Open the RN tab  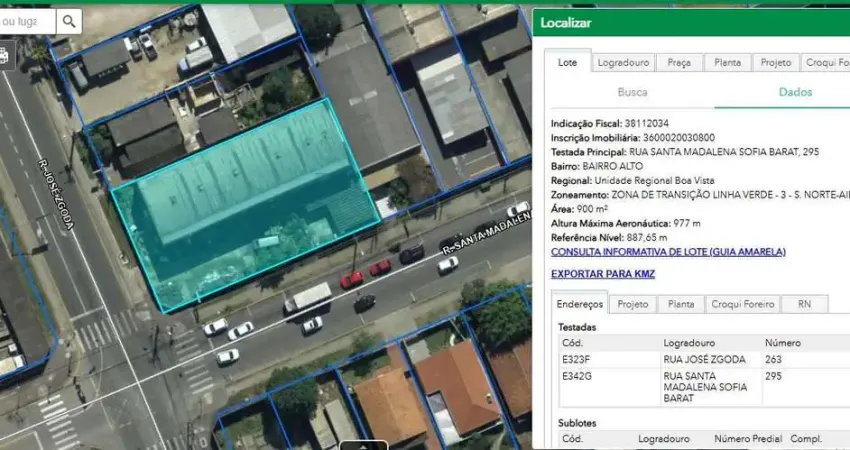(803, 304)
